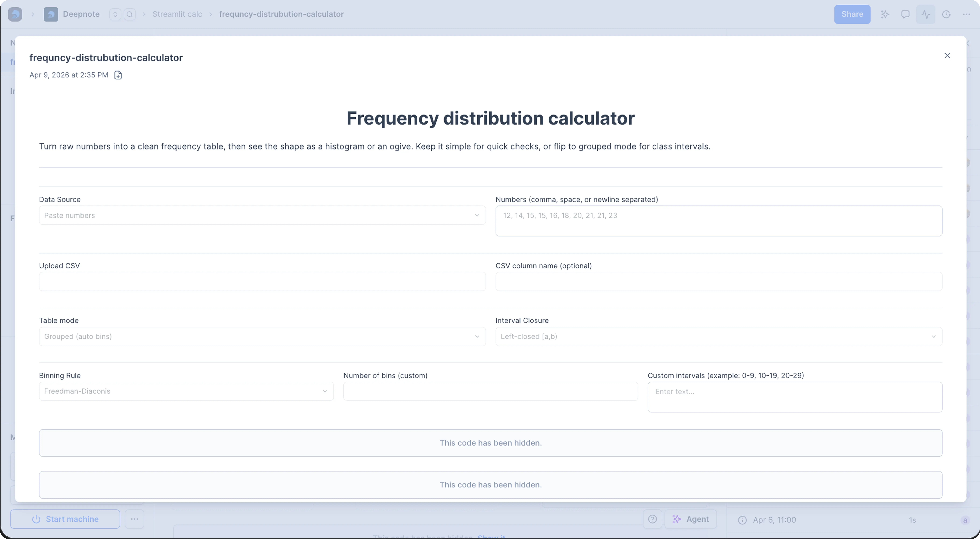
Task: Open the more options ellipsis in top bar
Action: coord(966,14)
